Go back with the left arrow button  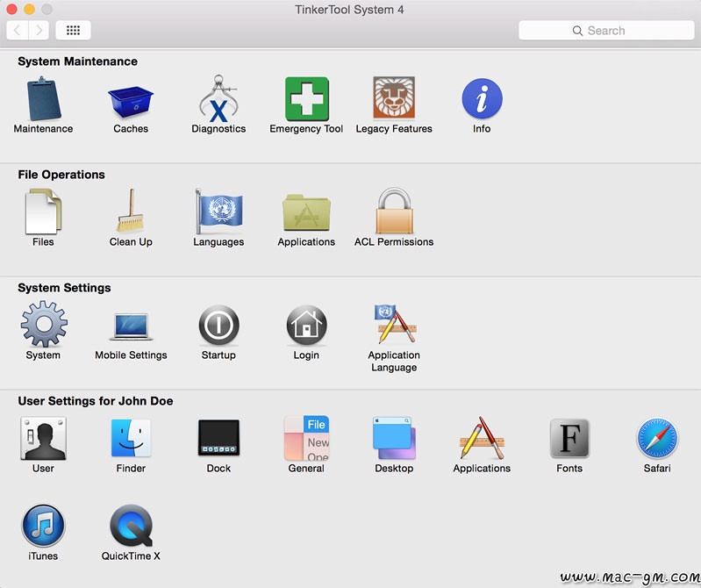(18, 30)
